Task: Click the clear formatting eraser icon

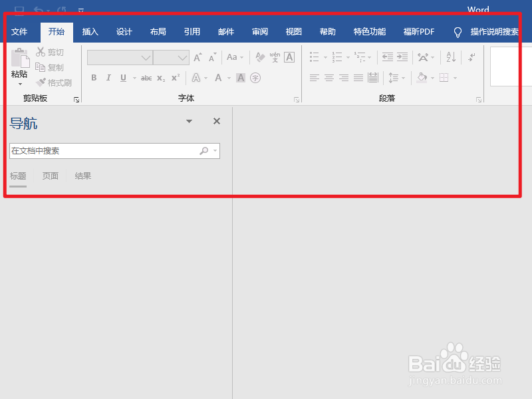Action: tap(260, 57)
